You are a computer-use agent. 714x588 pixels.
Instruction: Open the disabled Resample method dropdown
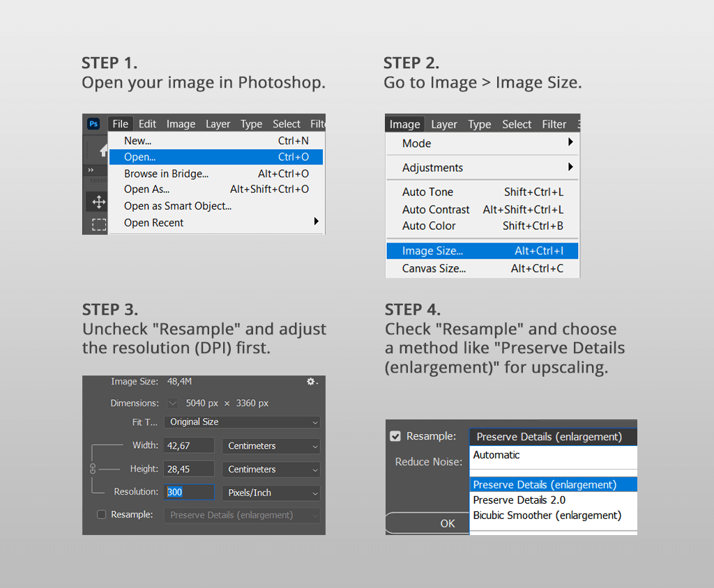click(x=242, y=515)
